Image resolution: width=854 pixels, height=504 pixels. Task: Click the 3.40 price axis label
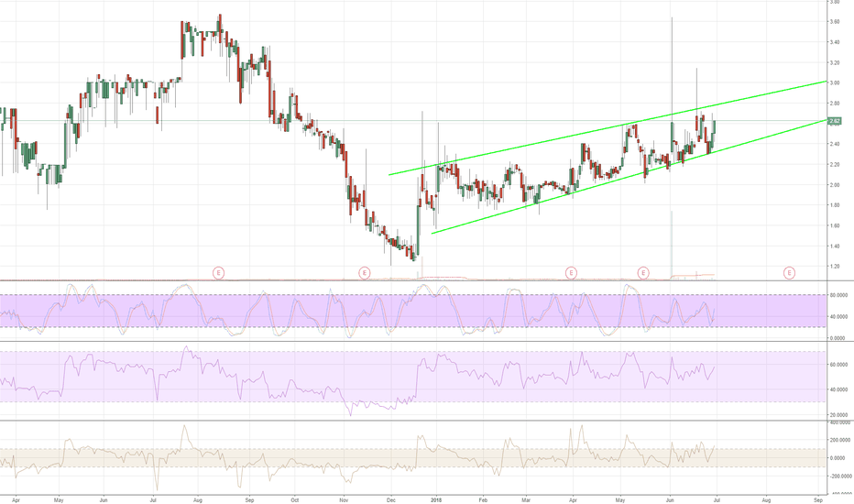[835, 42]
